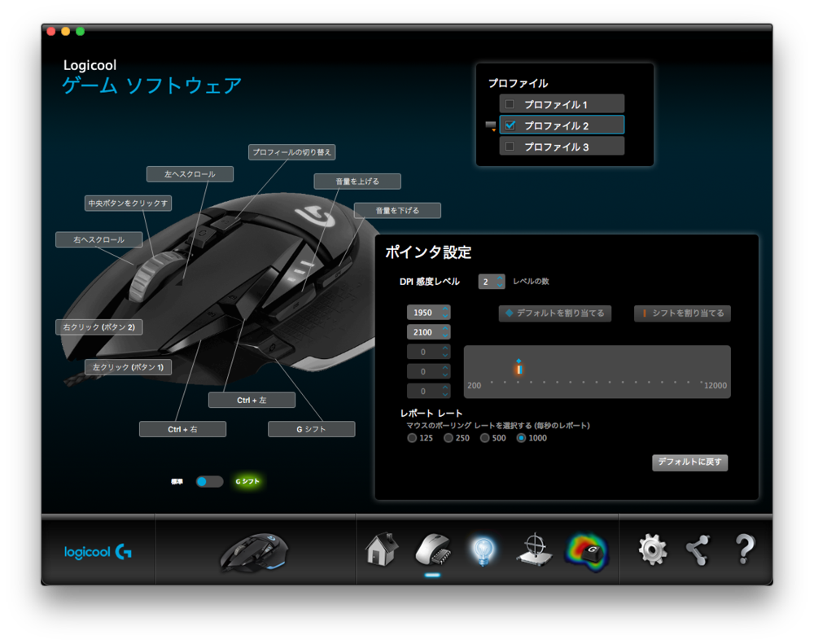This screenshot has height=644, width=814.
Task: Open the lighting settings light bulb icon
Action: tap(483, 550)
